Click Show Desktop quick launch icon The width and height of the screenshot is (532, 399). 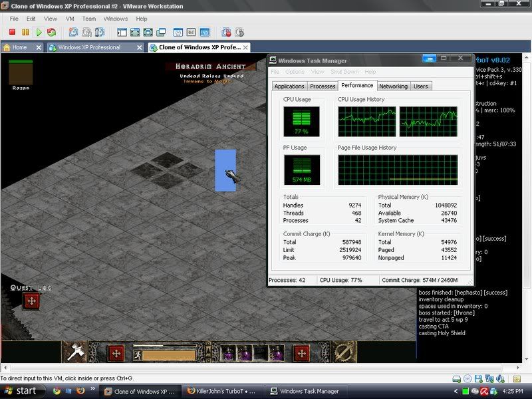click(x=68, y=391)
